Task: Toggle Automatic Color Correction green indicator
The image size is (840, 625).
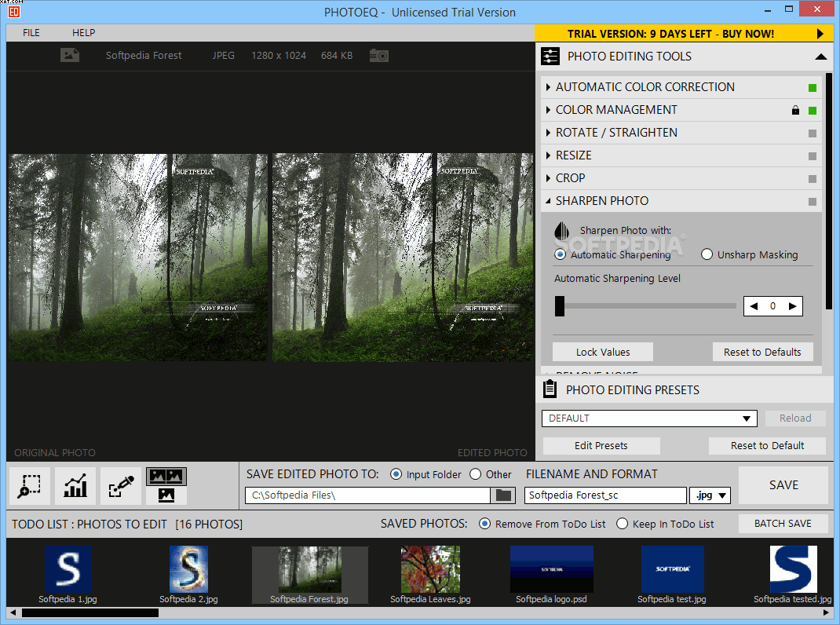Action: [813, 87]
